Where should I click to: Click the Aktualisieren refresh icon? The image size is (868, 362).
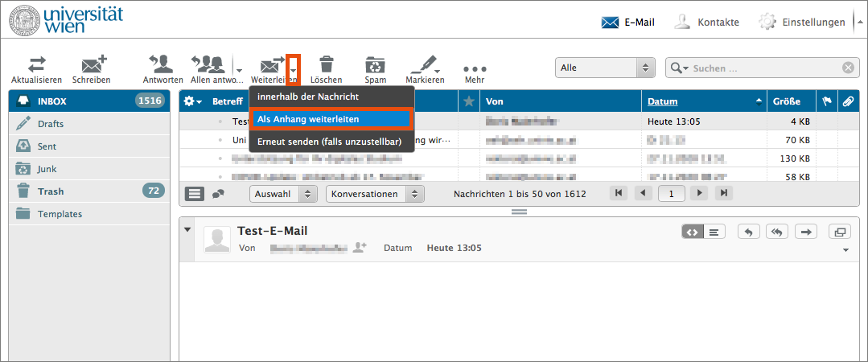tap(36, 64)
